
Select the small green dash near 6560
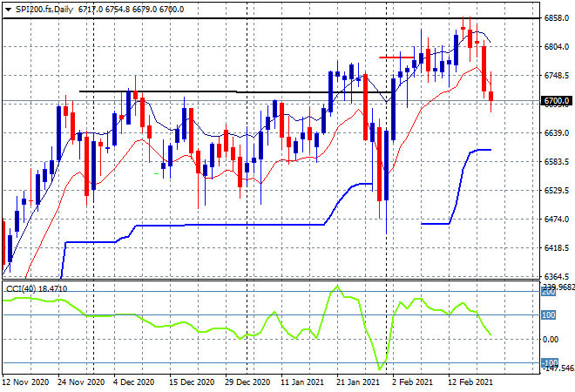click(157, 174)
